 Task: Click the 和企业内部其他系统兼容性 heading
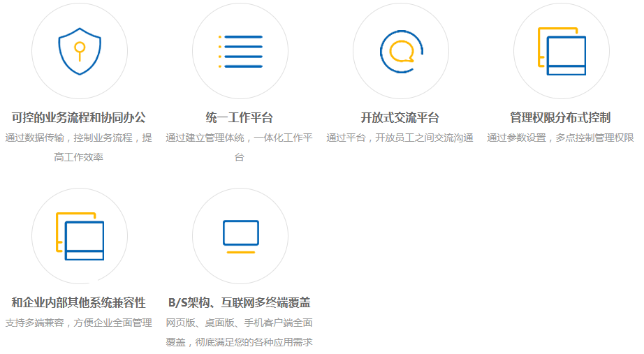79,302
